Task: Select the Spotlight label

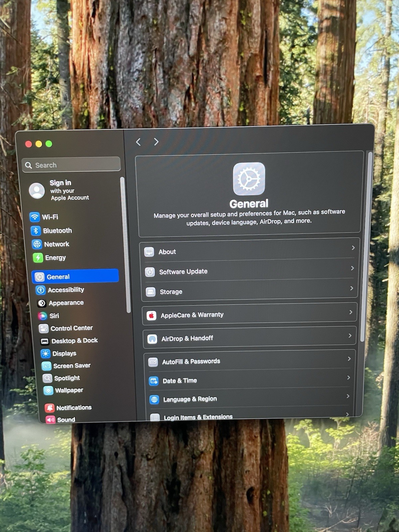Action: (67, 378)
